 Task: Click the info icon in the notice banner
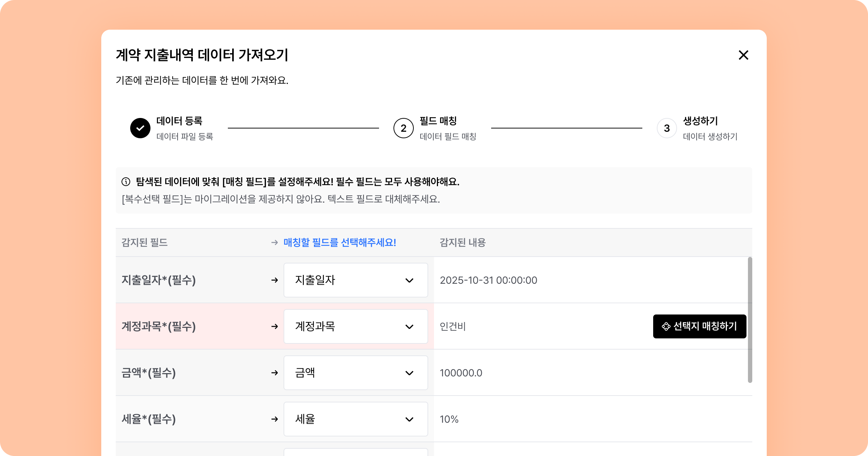(126, 182)
